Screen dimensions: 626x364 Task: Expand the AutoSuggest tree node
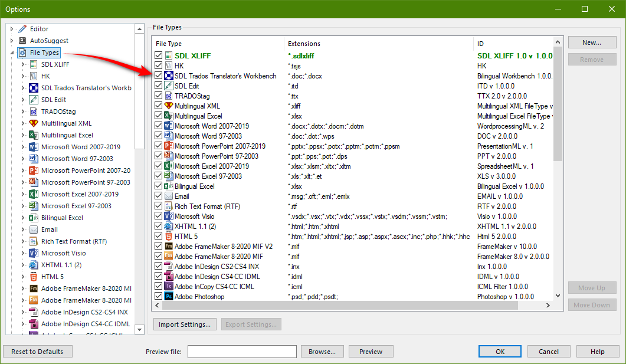point(12,41)
